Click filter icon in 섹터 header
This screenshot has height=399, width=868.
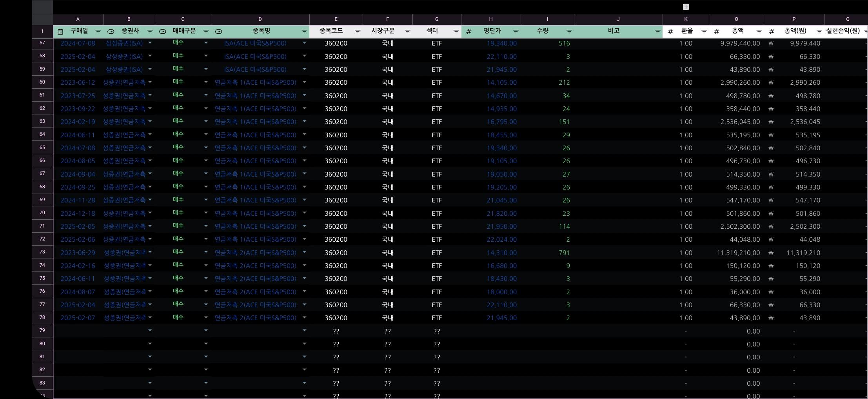456,31
